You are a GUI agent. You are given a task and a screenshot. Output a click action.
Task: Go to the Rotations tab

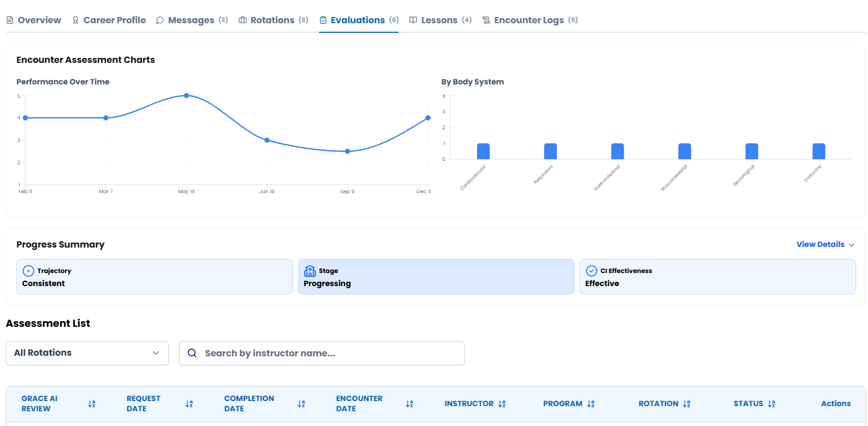coord(274,20)
